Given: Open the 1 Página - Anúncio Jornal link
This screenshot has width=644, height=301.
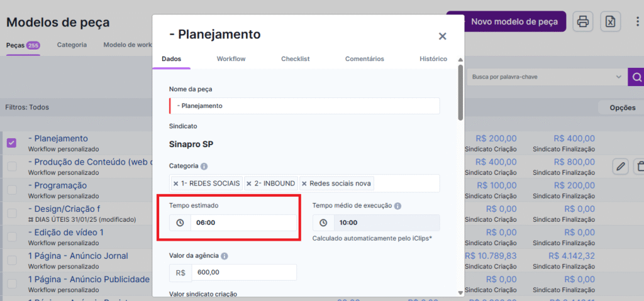Looking at the screenshot, I should 78,256.
